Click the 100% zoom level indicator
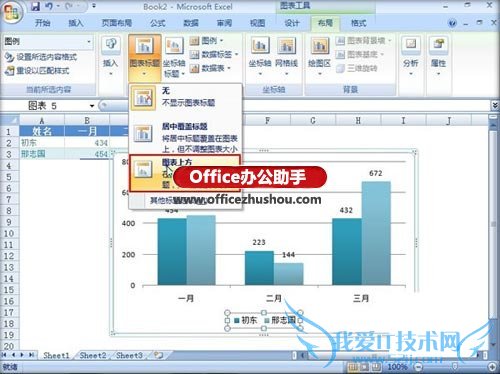 click(x=397, y=367)
